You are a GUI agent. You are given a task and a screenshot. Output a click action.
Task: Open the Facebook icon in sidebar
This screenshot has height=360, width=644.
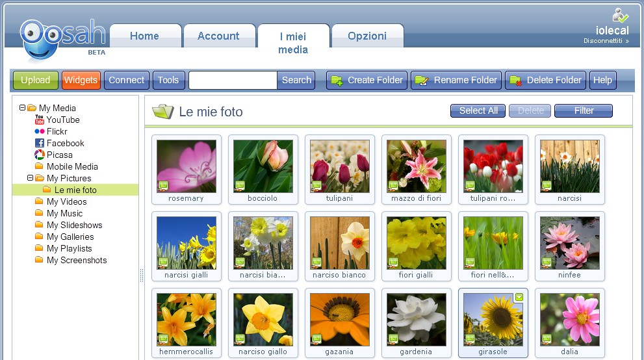[40, 143]
